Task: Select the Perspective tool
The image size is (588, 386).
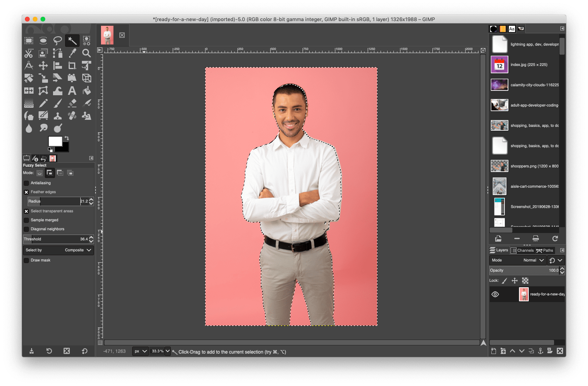Action: point(72,78)
